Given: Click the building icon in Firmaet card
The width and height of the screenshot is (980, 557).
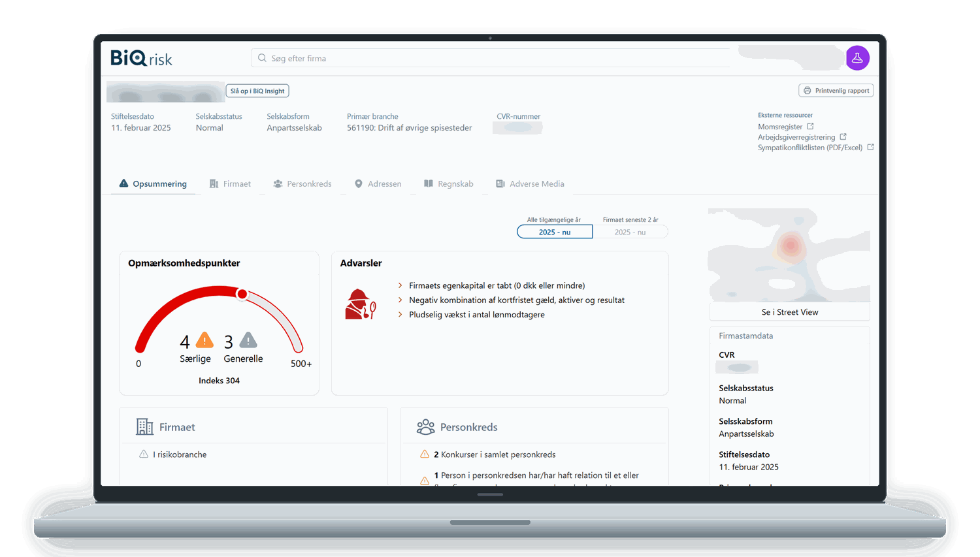Looking at the screenshot, I should tap(144, 426).
